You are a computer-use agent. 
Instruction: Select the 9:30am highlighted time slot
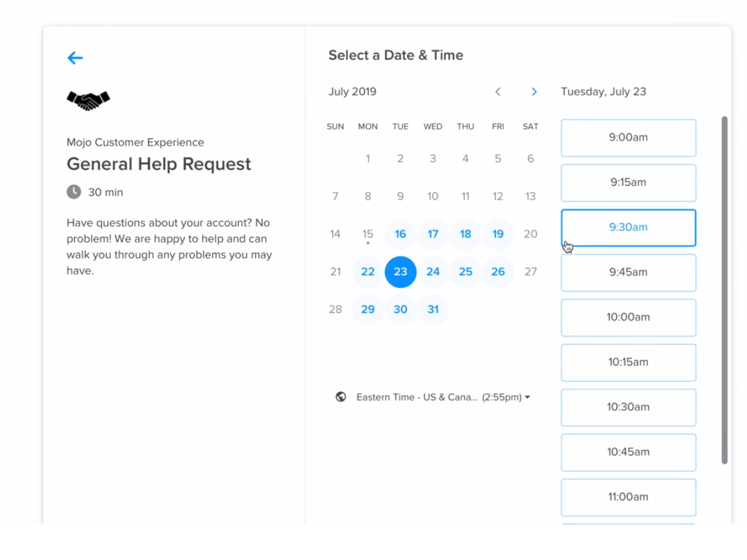[x=628, y=227]
